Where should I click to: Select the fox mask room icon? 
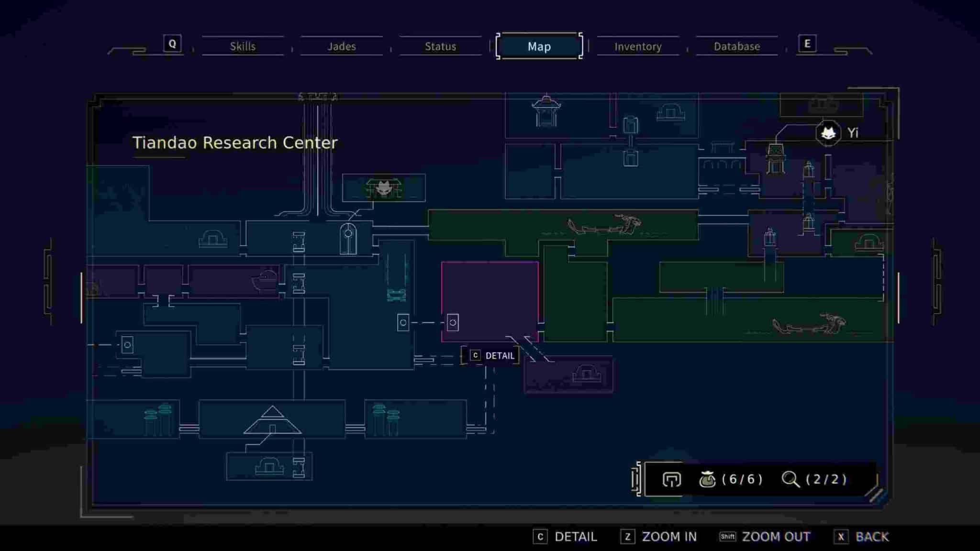click(384, 188)
